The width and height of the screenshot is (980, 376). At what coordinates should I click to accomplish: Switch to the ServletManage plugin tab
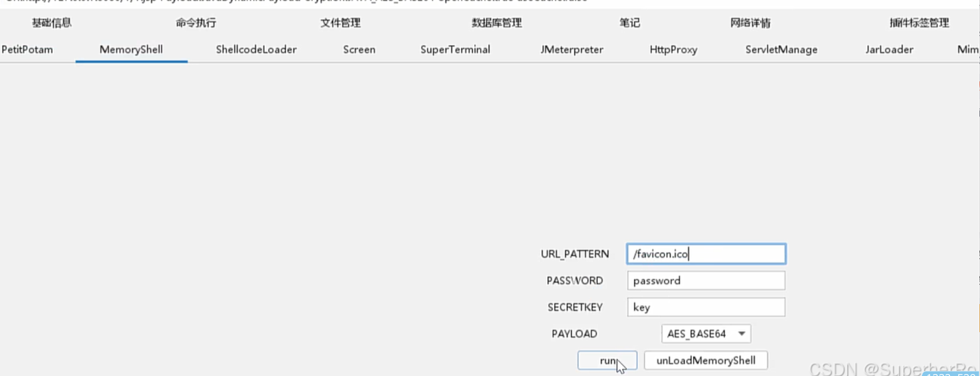tap(781, 49)
